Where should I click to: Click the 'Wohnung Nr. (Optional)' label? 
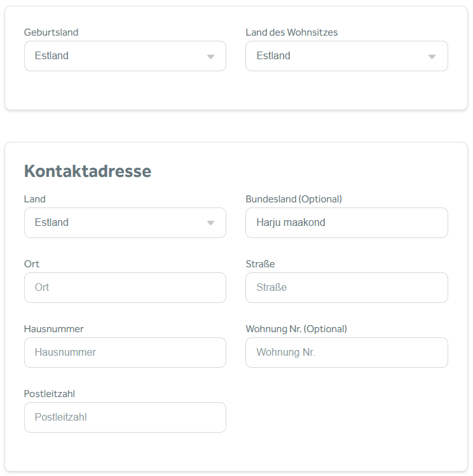coord(296,329)
